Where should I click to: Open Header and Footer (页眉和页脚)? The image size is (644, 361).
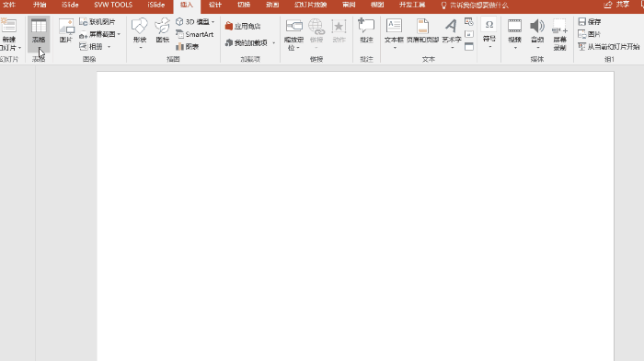pyautogui.click(x=422, y=30)
